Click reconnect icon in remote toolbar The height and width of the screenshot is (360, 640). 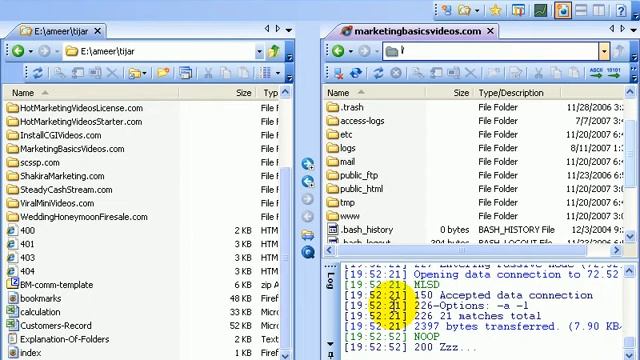356,73
